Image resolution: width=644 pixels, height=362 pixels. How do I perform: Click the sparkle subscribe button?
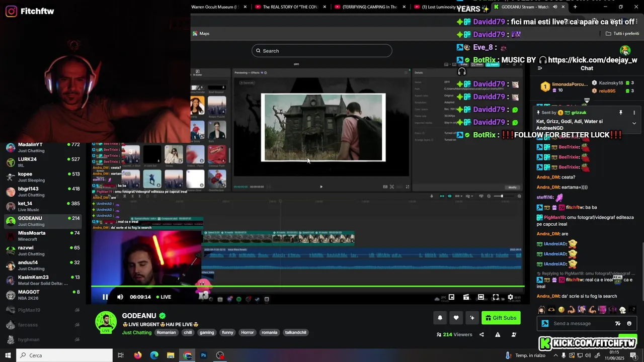[472, 318]
